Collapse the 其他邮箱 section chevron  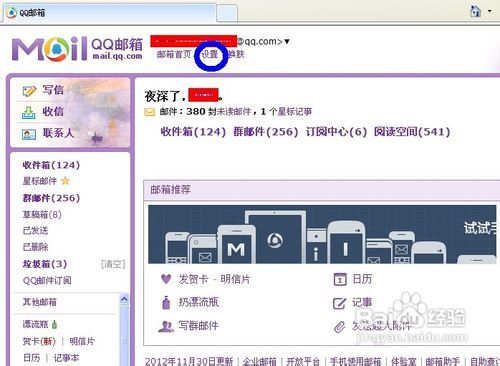pyautogui.click(x=124, y=299)
